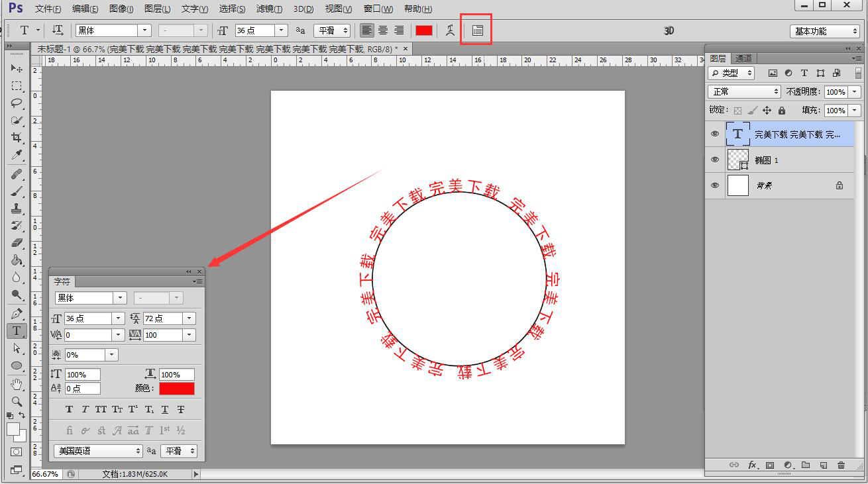Screen dimensions: 868x484
Task: Open anti-aliasing 平滑 dropdown in options bar
Action: tap(332, 30)
